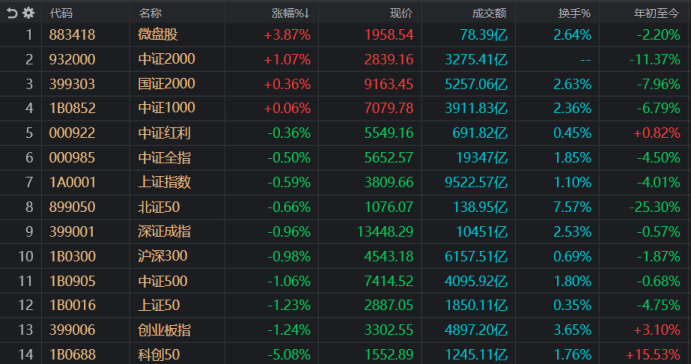Viewport: 692px width, 364px height.
Task: Sort by 代码 column header
Action: pos(61,13)
